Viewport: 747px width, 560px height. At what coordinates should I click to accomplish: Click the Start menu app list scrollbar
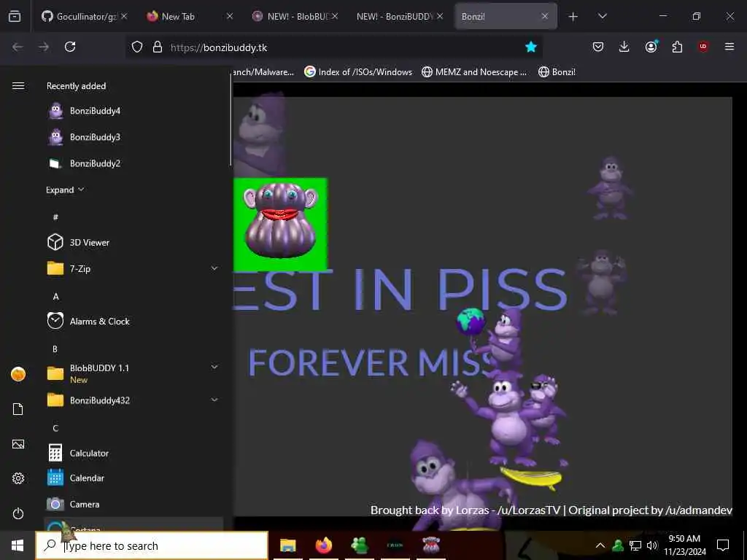click(231, 120)
